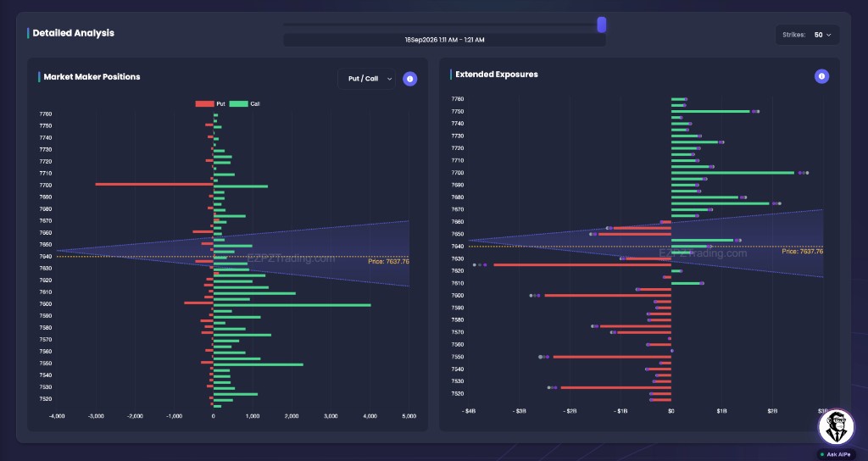Click the green exposure bar at strike 7700
868x461 pixels.
tap(732, 173)
